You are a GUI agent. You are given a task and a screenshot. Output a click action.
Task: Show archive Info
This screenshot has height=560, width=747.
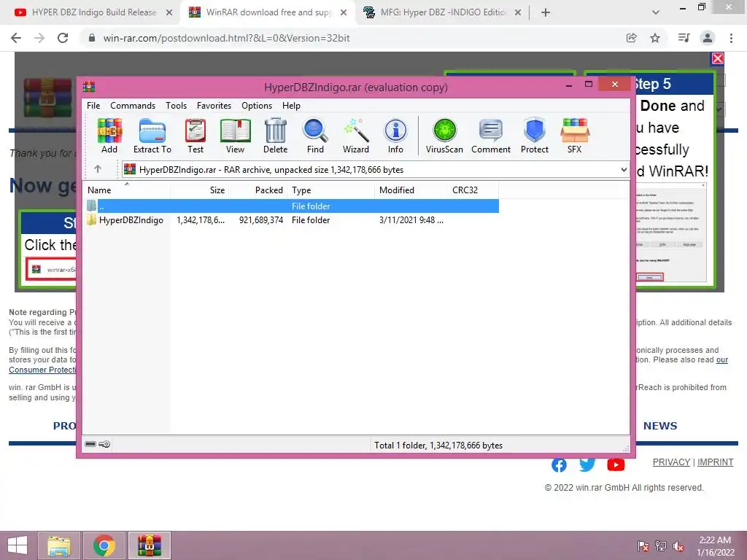pos(395,136)
